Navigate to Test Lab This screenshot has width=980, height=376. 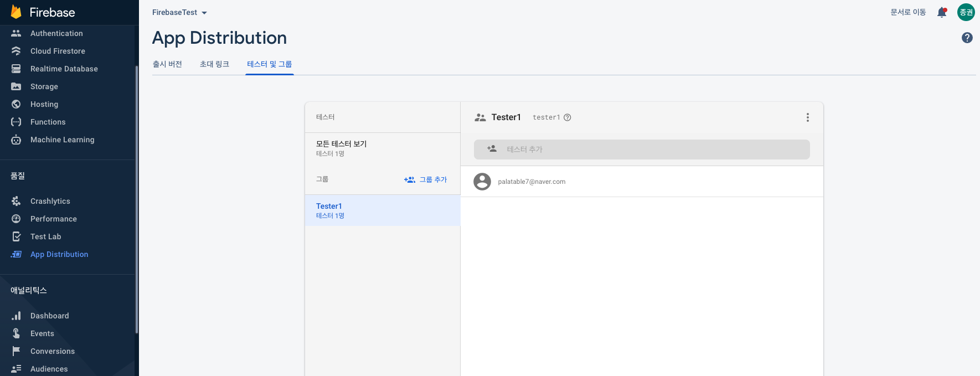point(46,236)
